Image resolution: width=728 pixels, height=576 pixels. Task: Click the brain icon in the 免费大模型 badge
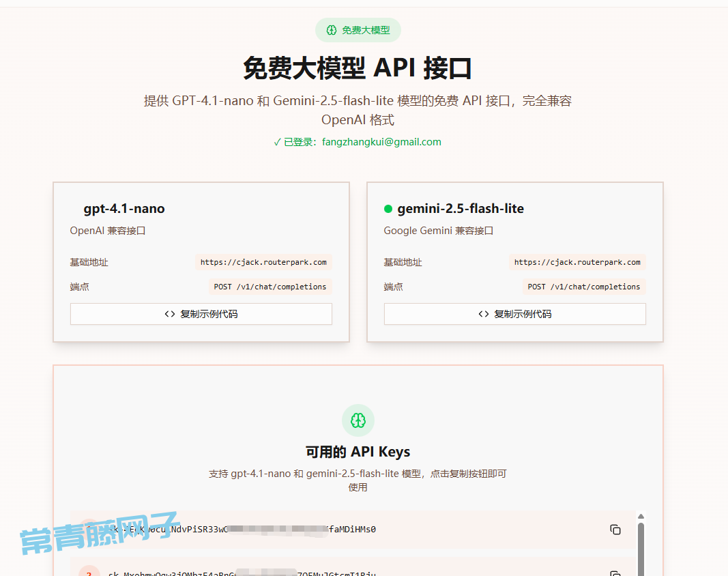click(x=332, y=30)
